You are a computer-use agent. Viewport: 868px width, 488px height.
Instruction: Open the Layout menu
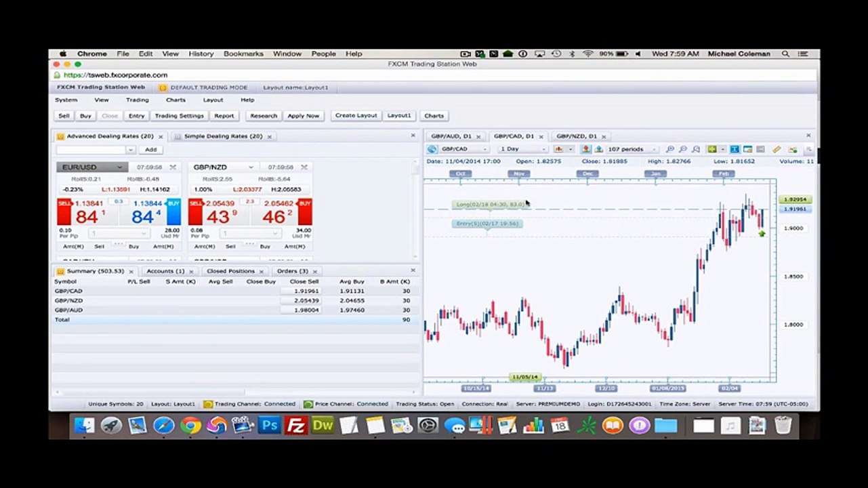point(213,100)
